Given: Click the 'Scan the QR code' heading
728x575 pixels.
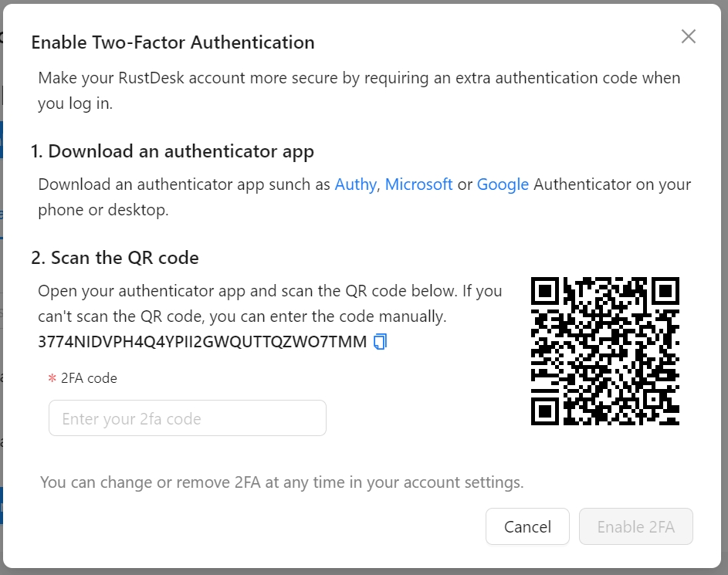Looking at the screenshot, I should 115,258.
